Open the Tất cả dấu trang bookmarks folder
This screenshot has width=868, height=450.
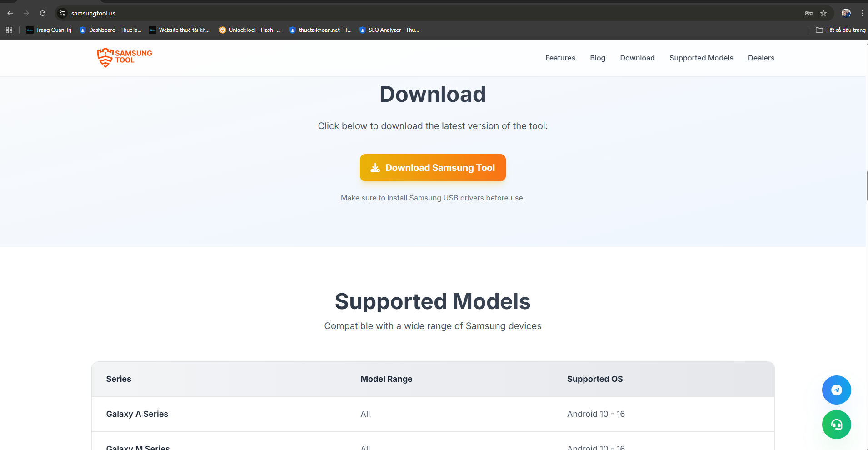tap(841, 30)
